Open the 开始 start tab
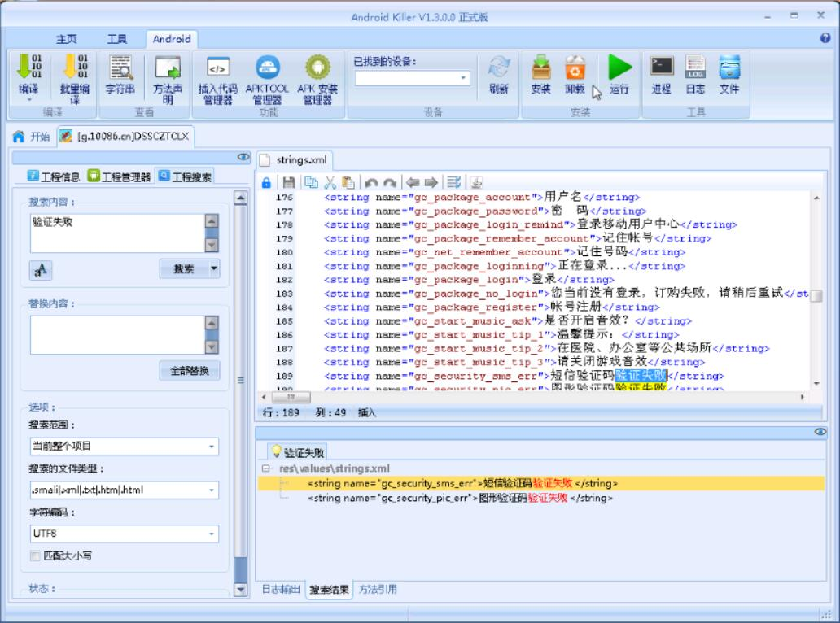 click(32, 137)
